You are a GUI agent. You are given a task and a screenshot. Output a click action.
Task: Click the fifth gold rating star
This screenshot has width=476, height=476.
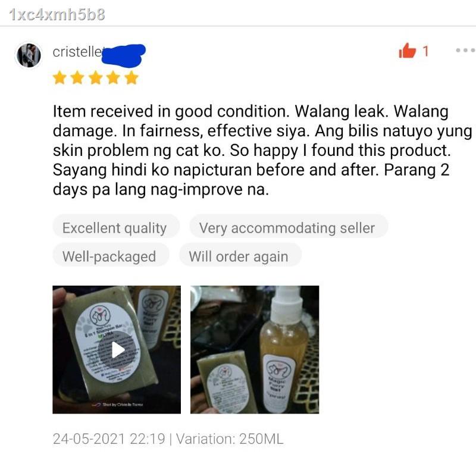tap(131, 78)
